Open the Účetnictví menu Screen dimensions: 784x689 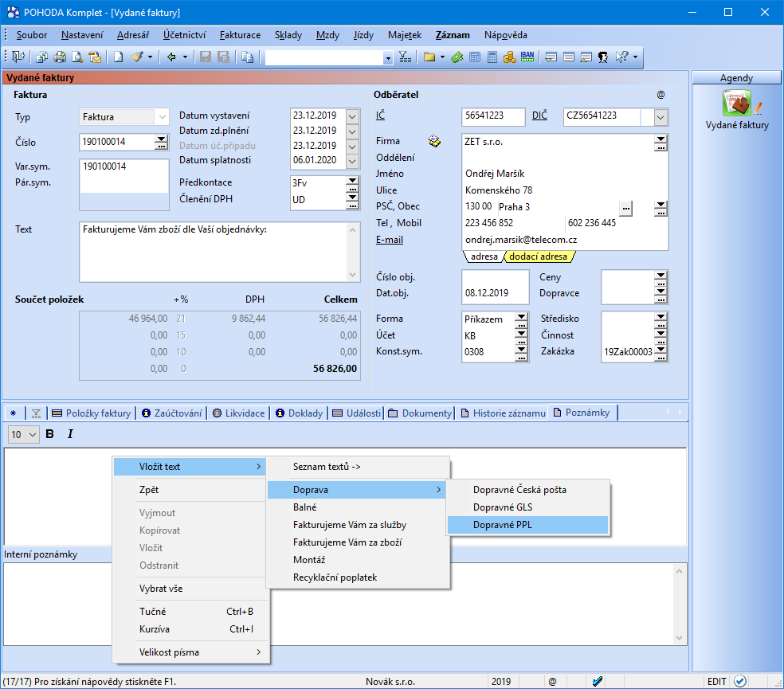tap(185, 35)
